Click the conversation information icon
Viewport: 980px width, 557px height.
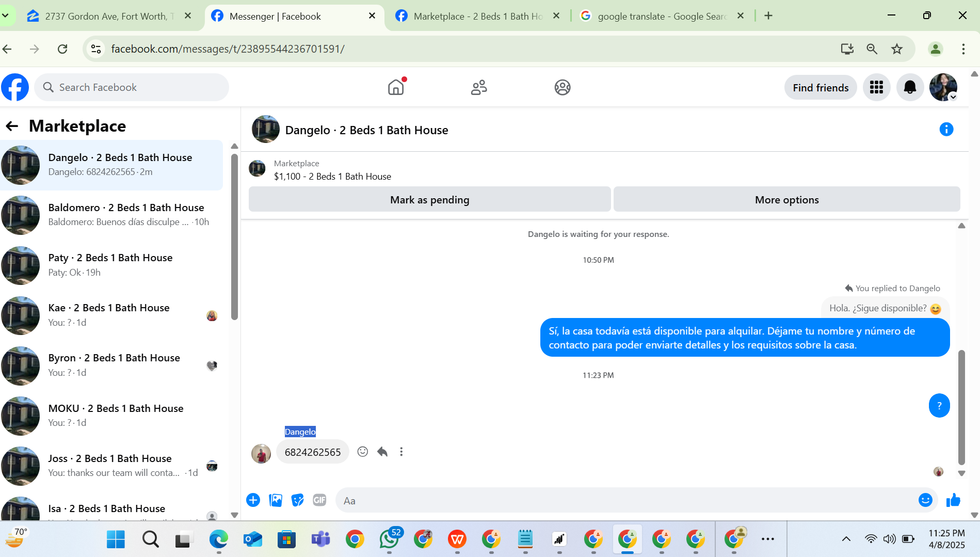click(946, 130)
